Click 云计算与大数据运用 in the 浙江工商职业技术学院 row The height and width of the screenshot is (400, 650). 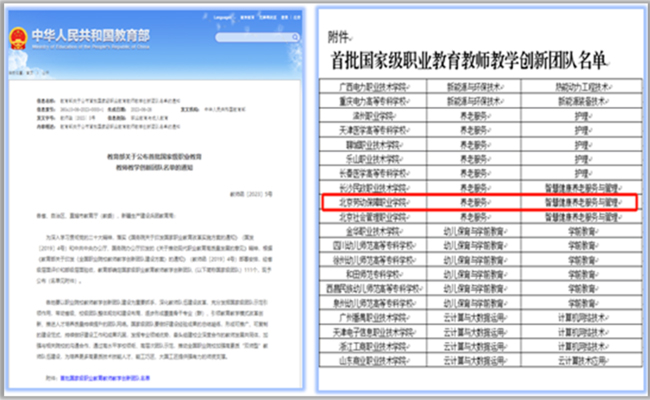click(473, 347)
